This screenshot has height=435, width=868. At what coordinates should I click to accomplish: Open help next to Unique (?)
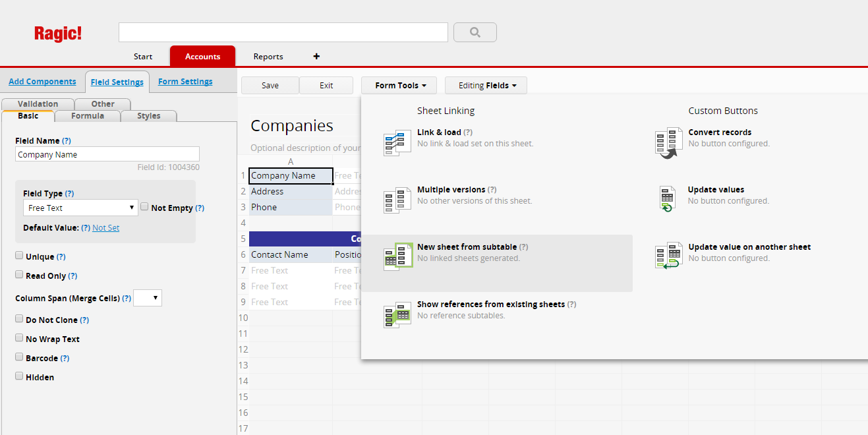pyautogui.click(x=61, y=257)
